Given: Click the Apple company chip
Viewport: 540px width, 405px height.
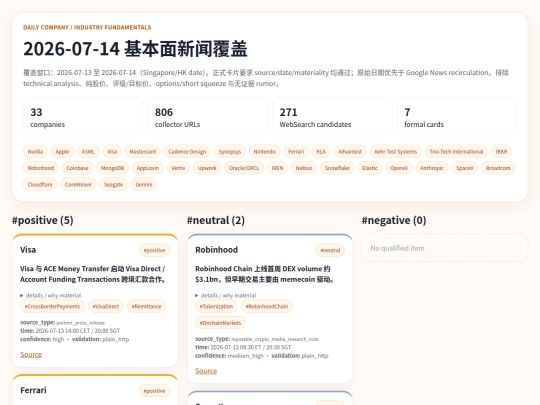Looking at the screenshot, I should click(62, 152).
